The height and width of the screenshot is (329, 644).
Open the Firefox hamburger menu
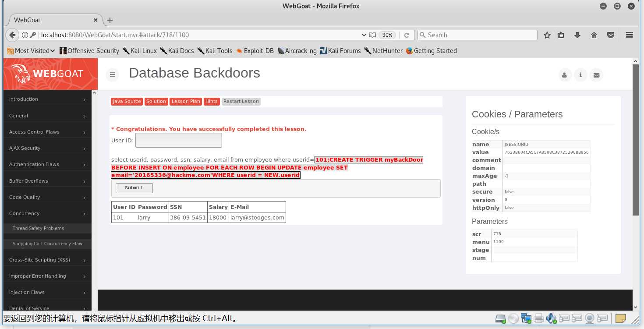click(x=630, y=35)
